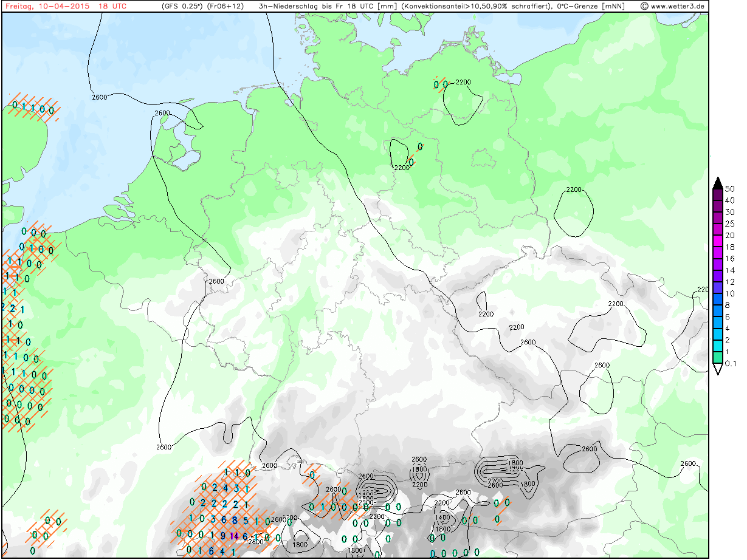Click the legend value "10"

[730, 293]
